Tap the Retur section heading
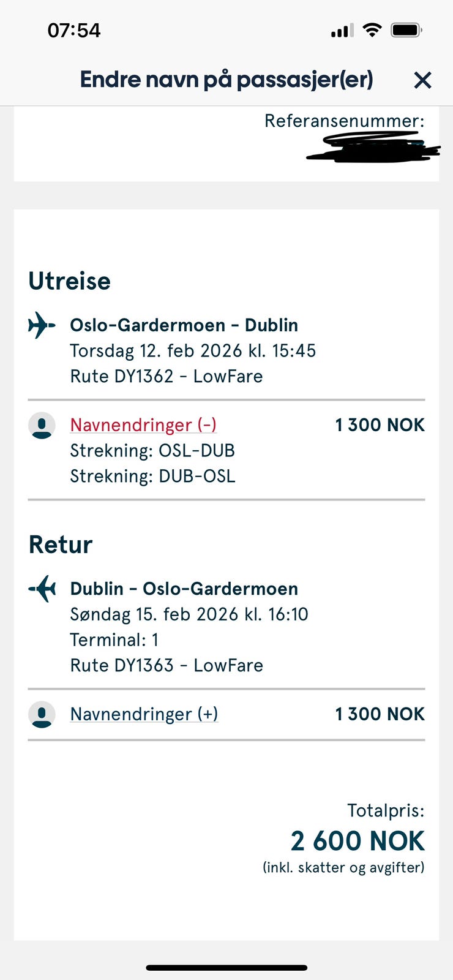This screenshot has width=453, height=980. [x=60, y=545]
